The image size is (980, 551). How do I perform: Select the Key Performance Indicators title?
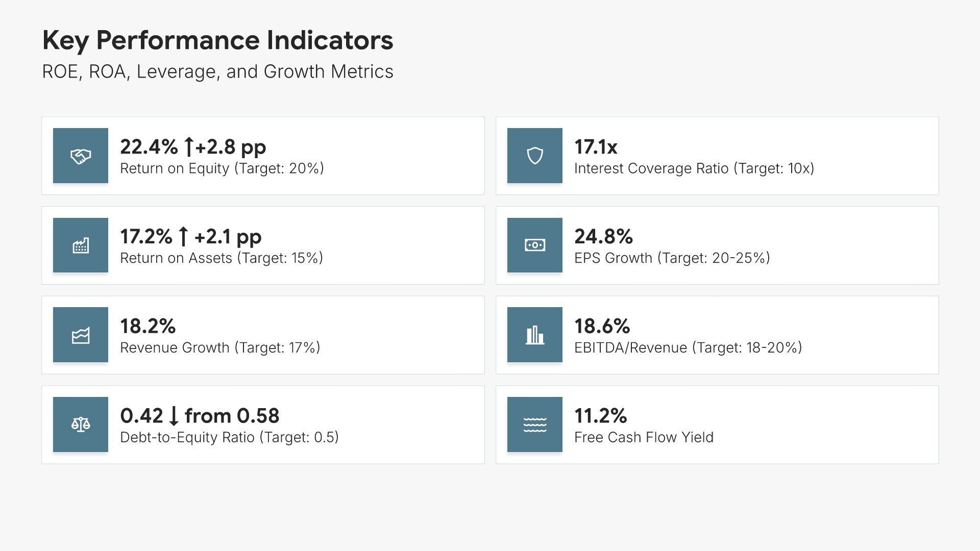[217, 40]
